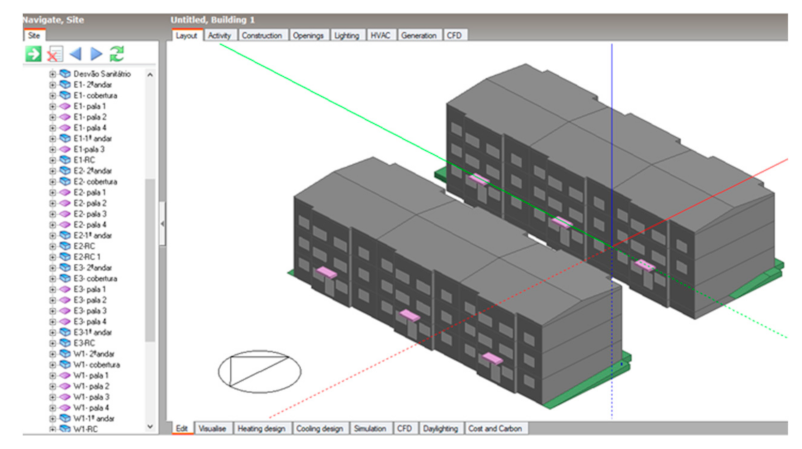
Task: Expand the E2-RC 1 tree node
Action: (x=52, y=257)
